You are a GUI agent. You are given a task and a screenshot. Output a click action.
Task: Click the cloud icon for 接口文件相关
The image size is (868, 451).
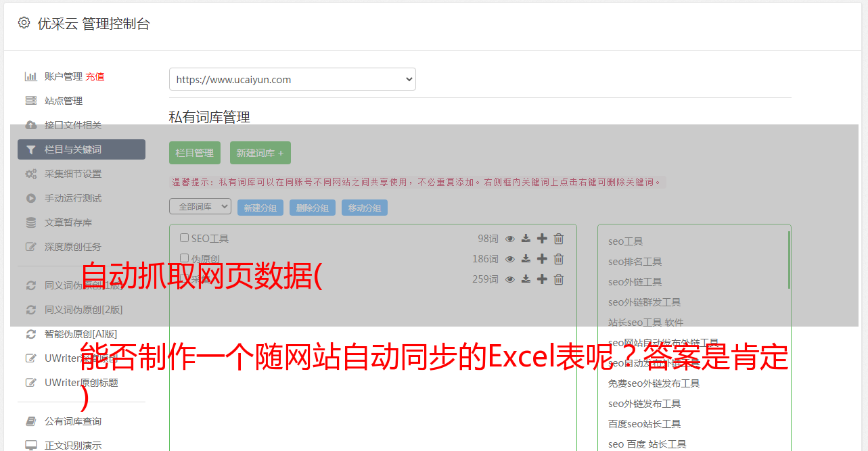coord(30,125)
